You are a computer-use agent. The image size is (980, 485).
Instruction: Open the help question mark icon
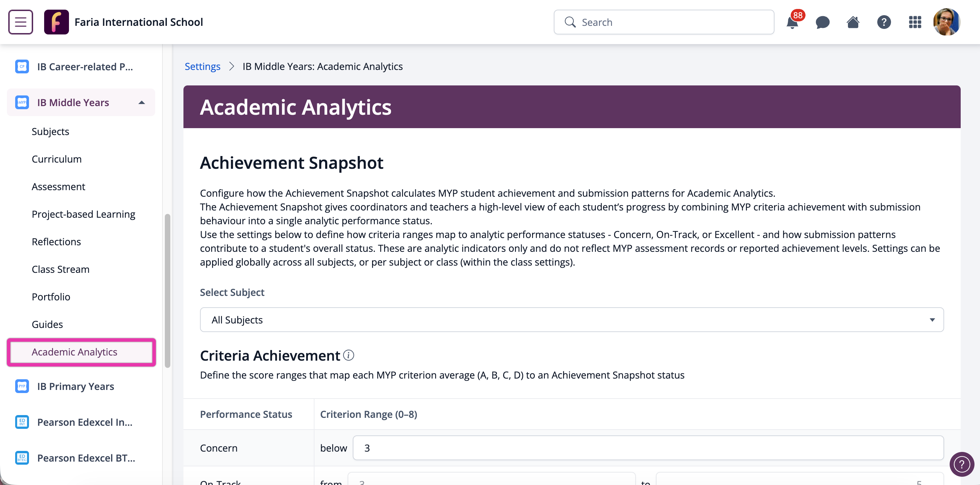[x=884, y=22]
